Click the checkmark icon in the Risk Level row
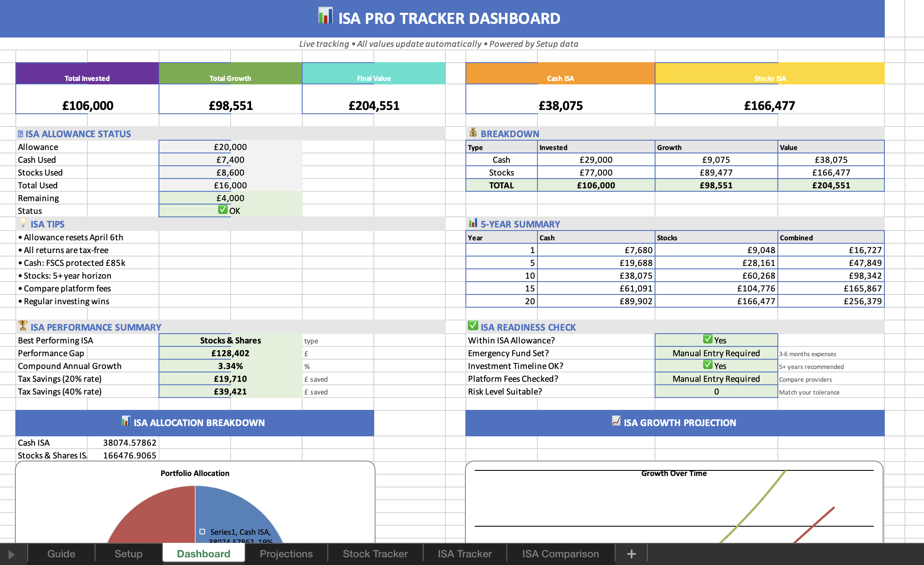This screenshot has width=924, height=565. click(716, 391)
